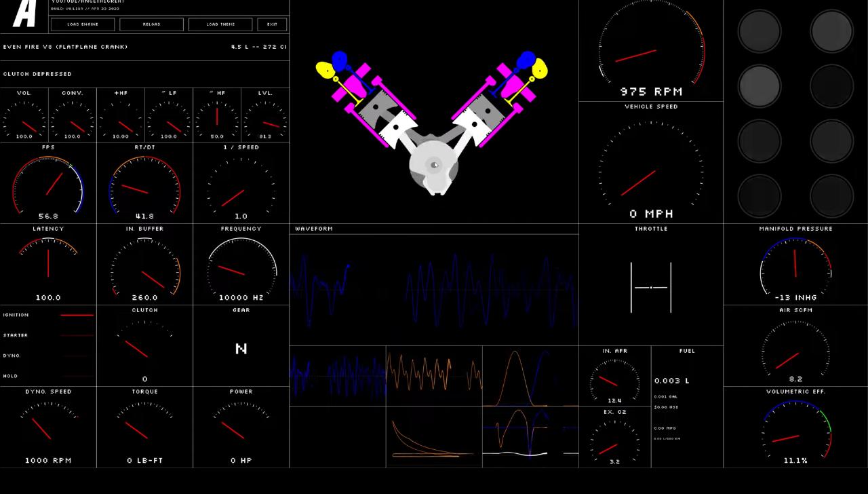
Task: Toggle the Dyno. indicator
Action: (48, 356)
